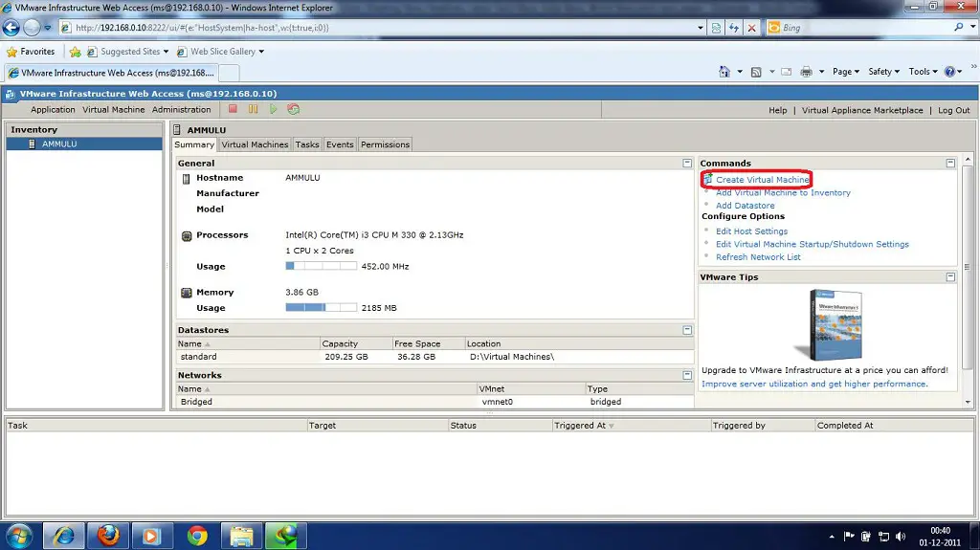The height and width of the screenshot is (550, 980).
Task: Click the Log Out link
Action: (954, 110)
